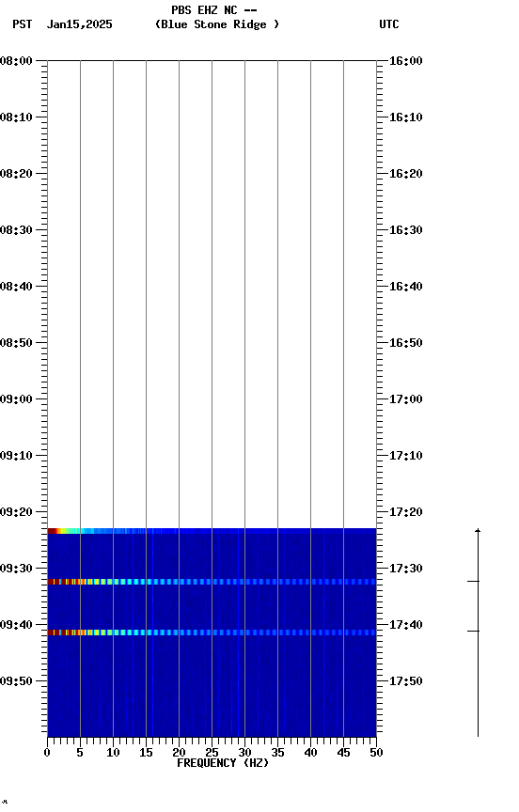Click the 15 Hz frequency axis label
The height and width of the screenshot is (812, 519).
[146, 753]
